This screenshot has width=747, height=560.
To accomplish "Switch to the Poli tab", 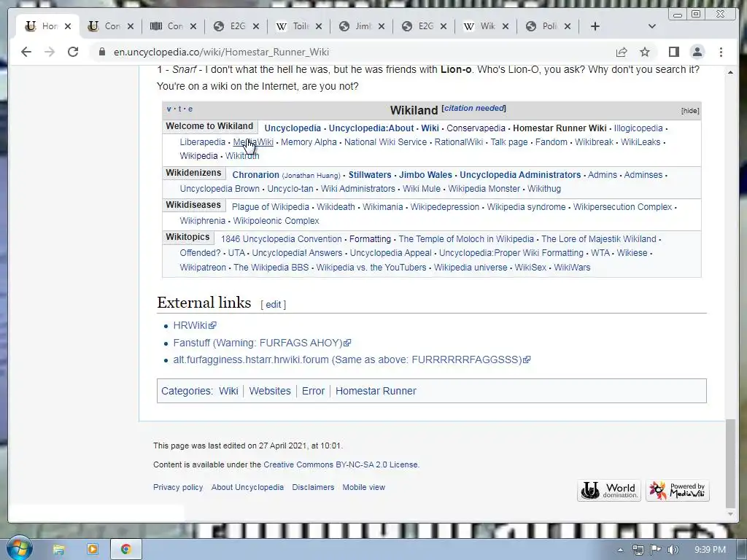I will pos(549,26).
